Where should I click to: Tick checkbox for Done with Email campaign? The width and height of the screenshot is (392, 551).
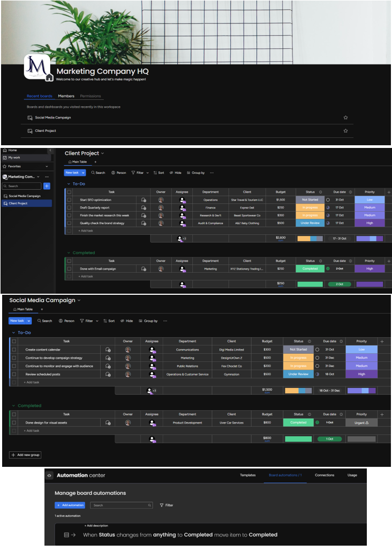pyautogui.click(x=69, y=269)
